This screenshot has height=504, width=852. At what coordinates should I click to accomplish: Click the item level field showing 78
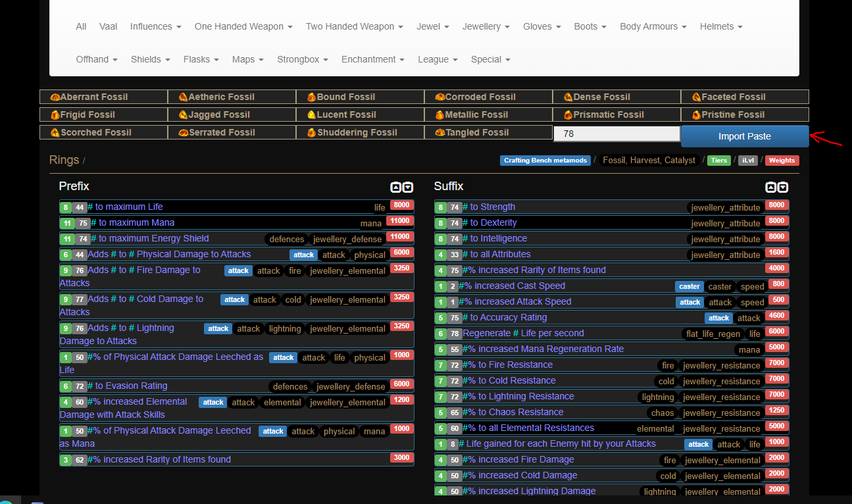pyautogui.click(x=616, y=134)
